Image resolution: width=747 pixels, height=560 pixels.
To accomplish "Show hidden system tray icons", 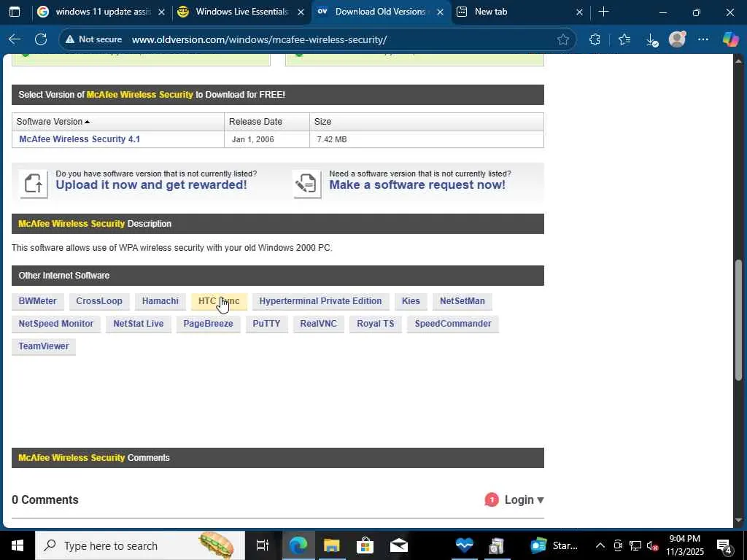I will pos(600,545).
